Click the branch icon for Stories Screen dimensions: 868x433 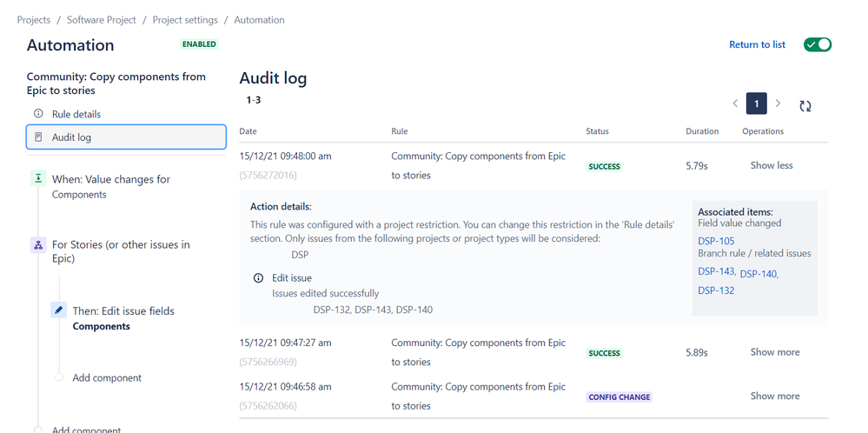click(x=38, y=244)
